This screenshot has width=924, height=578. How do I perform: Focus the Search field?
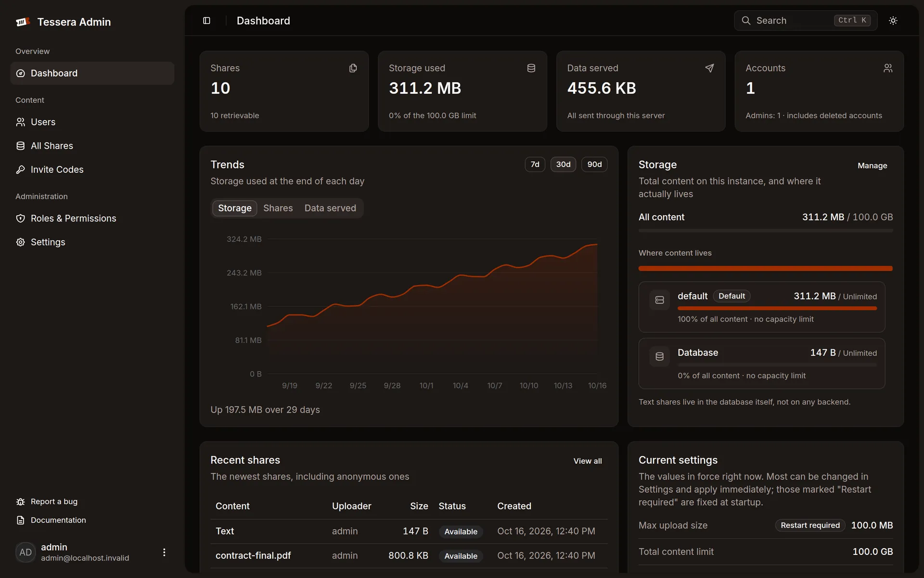point(806,21)
